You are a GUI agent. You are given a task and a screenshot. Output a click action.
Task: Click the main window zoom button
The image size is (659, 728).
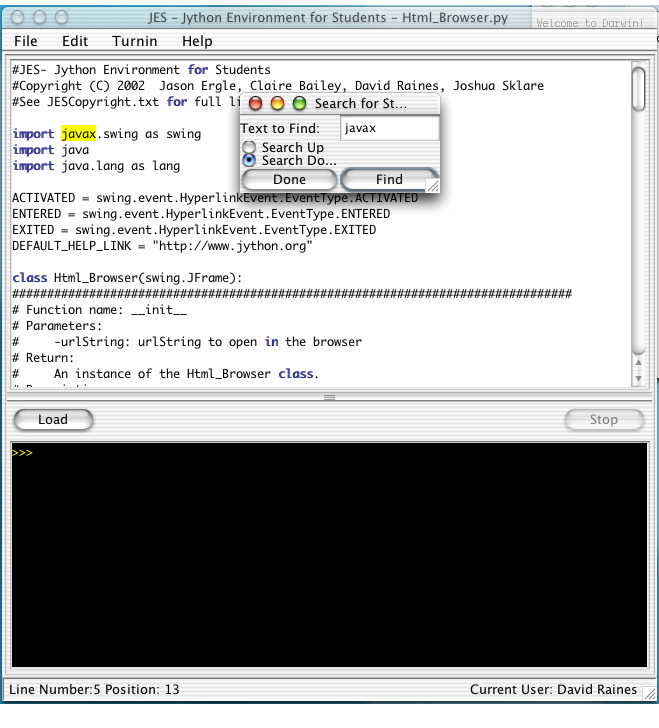point(62,18)
